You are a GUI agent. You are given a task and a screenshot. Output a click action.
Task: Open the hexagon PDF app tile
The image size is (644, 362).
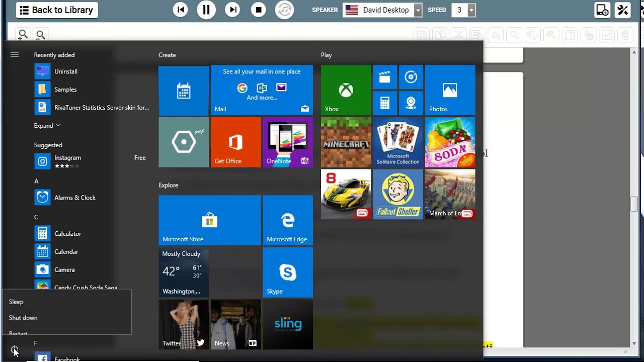pos(184,142)
